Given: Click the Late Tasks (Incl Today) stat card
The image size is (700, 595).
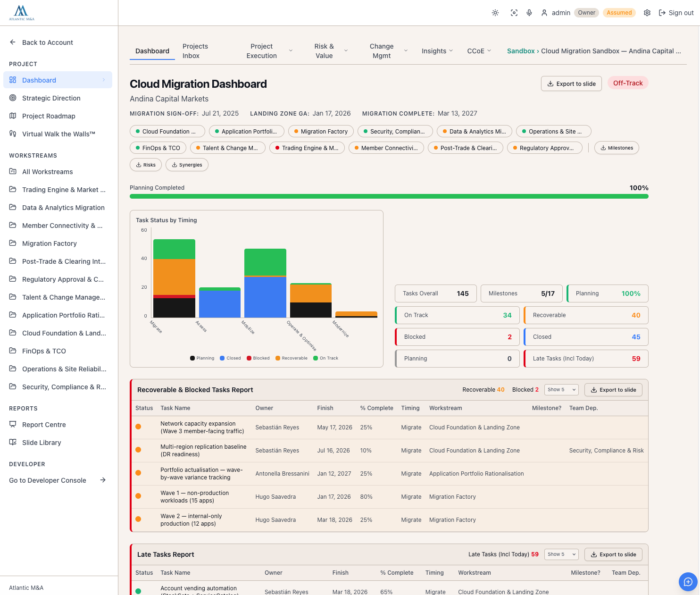Looking at the screenshot, I should [x=586, y=359].
